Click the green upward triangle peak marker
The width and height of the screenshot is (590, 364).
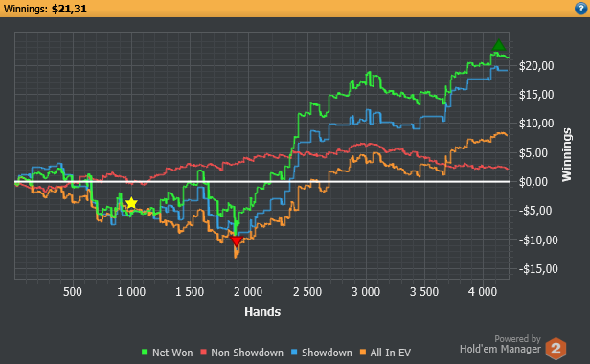pyautogui.click(x=499, y=45)
